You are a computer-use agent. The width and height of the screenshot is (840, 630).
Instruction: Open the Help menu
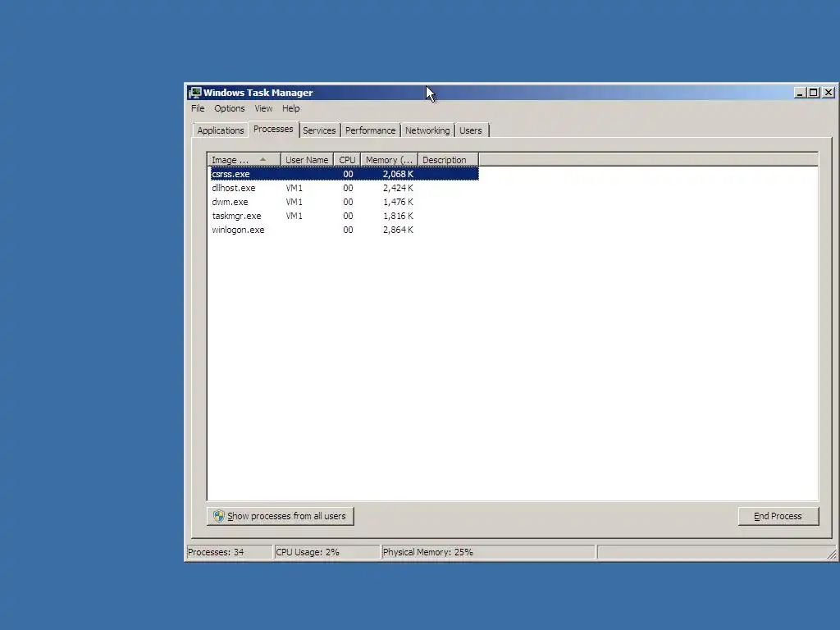pos(291,108)
